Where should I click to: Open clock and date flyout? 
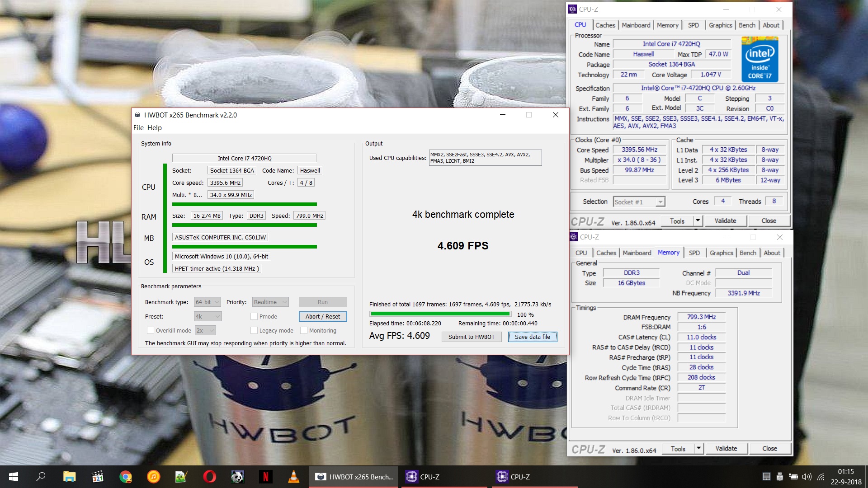pyautogui.click(x=846, y=477)
